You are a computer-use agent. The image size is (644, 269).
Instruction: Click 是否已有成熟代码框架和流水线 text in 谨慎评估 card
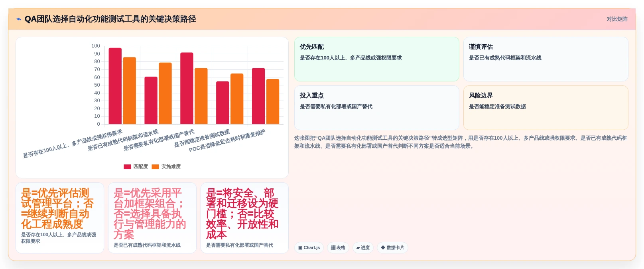click(505, 58)
